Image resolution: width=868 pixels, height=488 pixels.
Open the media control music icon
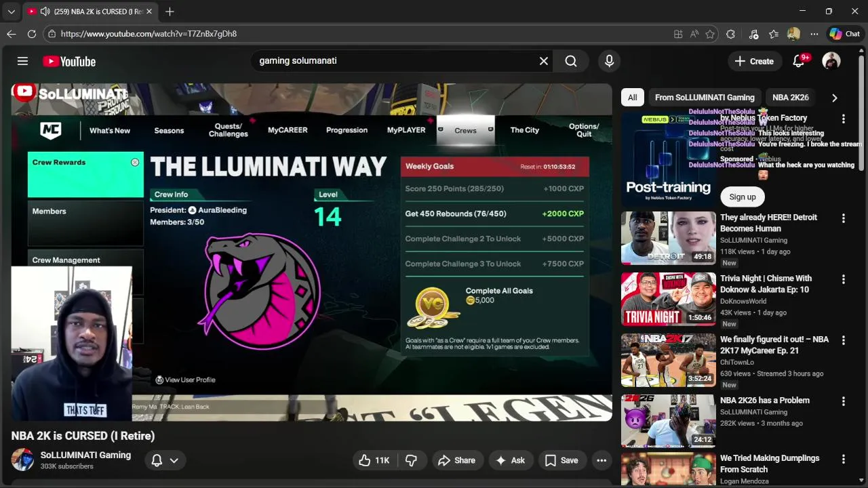(x=753, y=34)
